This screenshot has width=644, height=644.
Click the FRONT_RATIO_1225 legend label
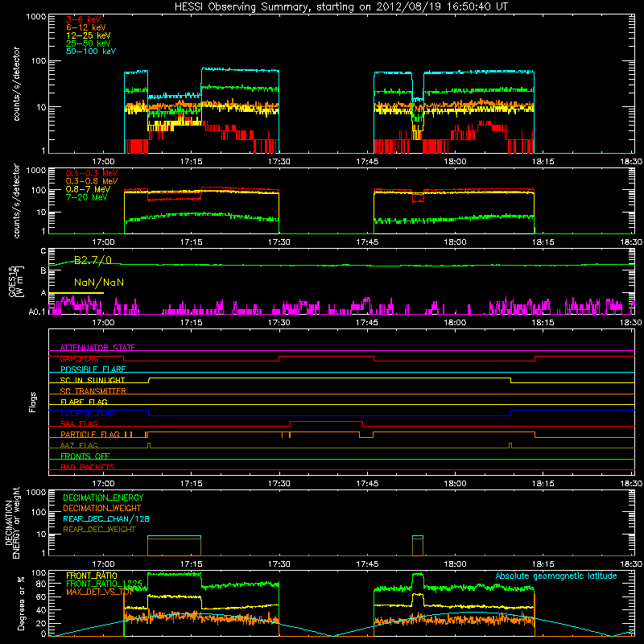[105, 584]
